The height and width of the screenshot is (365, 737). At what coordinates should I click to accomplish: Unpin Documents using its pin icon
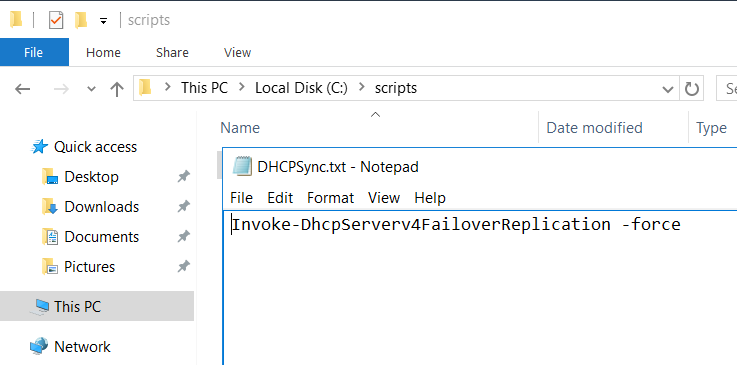pyautogui.click(x=183, y=237)
